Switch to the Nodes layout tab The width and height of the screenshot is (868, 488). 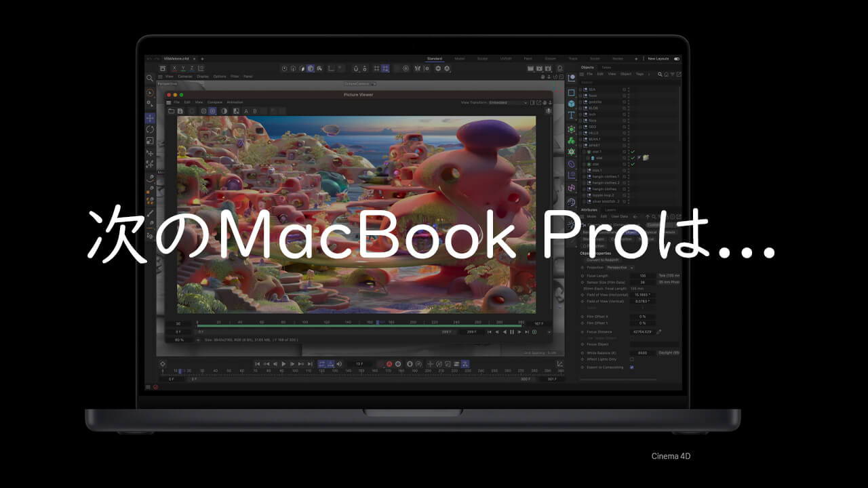click(x=617, y=59)
